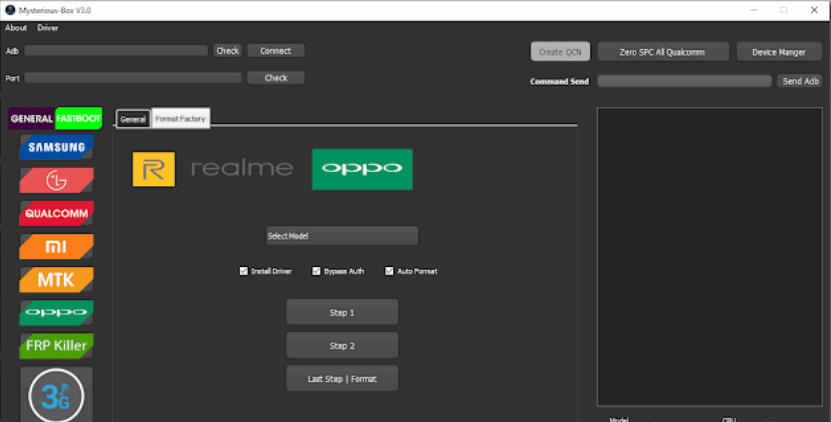Close the Mysterious-Box window
Viewport: 831px width, 422px height.
click(x=814, y=10)
